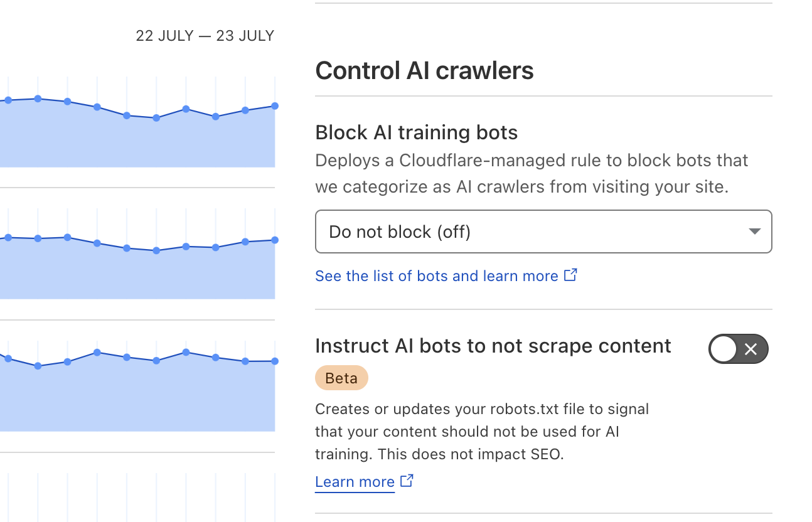Click external link icon beside Learn more

(407, 481)
